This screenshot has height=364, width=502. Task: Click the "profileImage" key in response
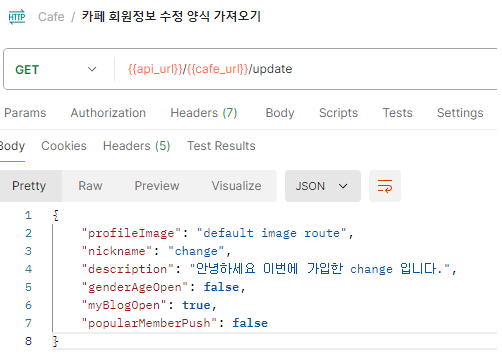pos(131,233)
